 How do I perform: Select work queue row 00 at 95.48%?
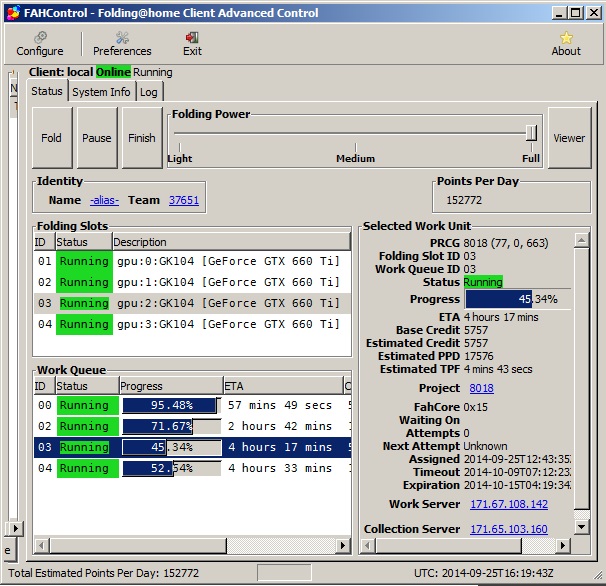[192, 405]
